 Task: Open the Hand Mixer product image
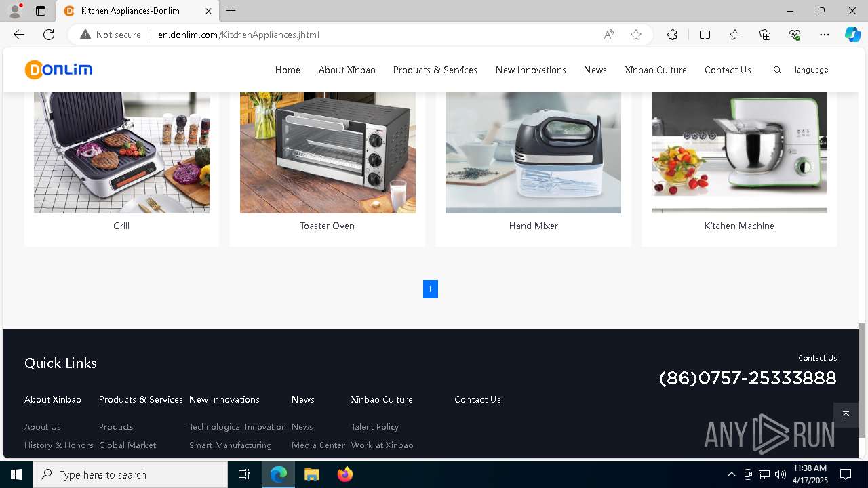533,152
